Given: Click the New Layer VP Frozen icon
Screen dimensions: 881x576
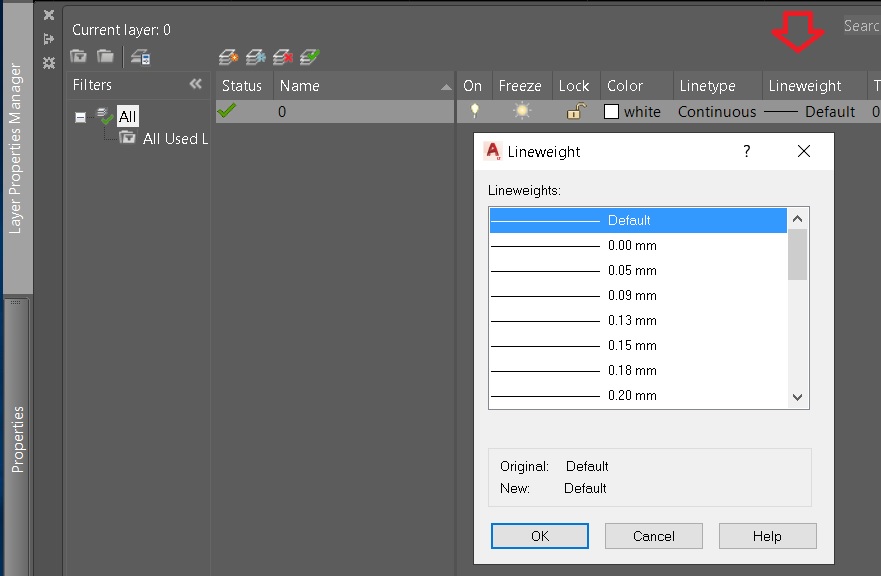Looking at the screenshot, I should (x=256, y=57).
